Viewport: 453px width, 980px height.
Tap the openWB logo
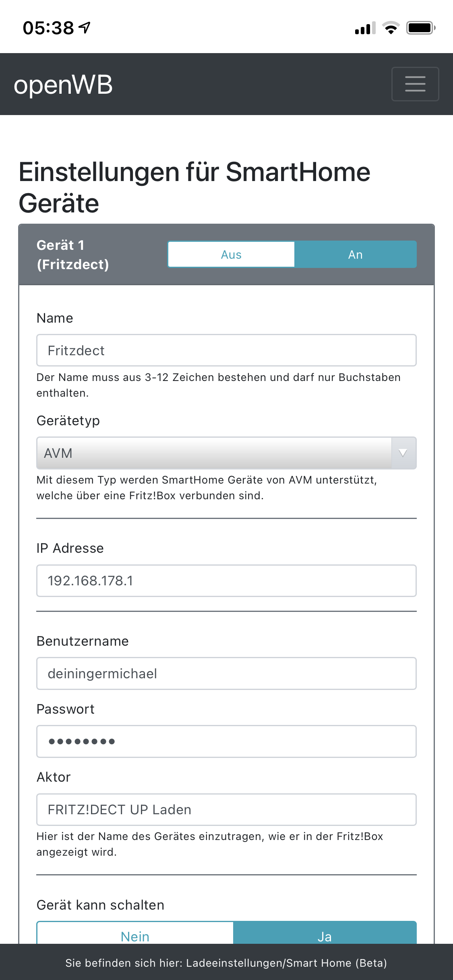[63, 85]
